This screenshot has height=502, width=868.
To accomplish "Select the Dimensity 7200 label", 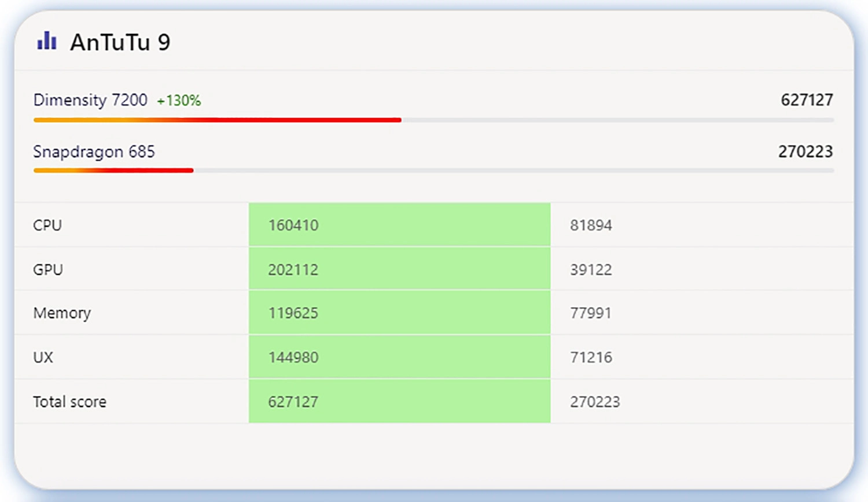I will 90,100.
